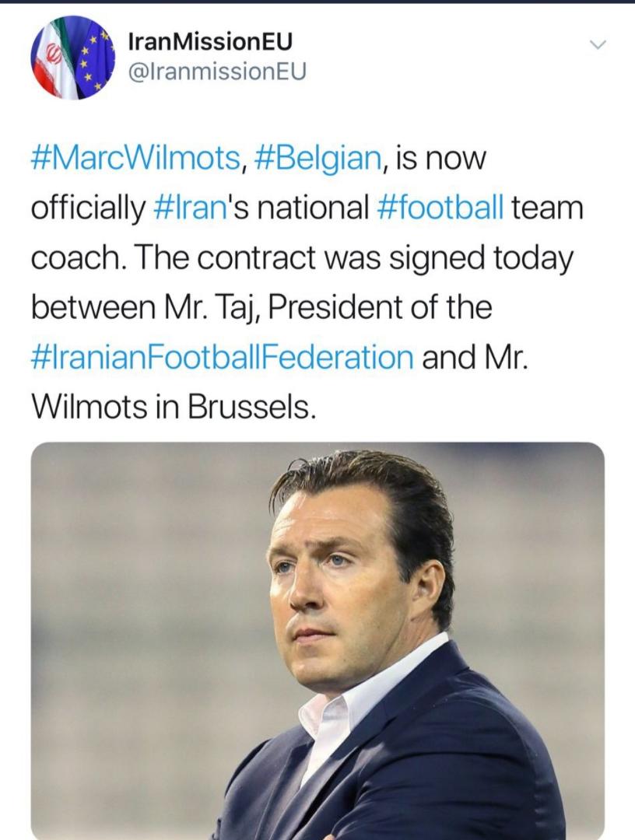This screenshot has height=840, width=635.
Task: Select the #football hashtag
Action: pyautogui.click(x=441, y=208)
